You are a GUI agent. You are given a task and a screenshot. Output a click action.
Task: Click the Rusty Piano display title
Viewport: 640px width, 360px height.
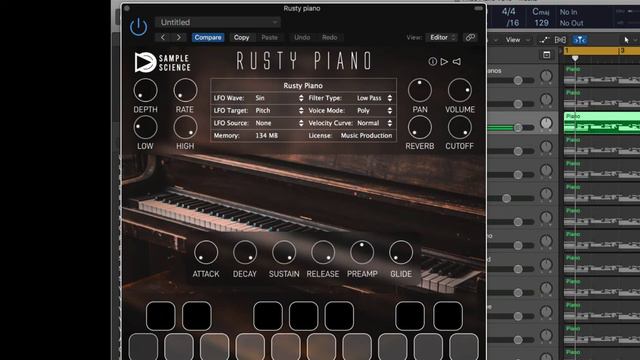pos(303,86)
